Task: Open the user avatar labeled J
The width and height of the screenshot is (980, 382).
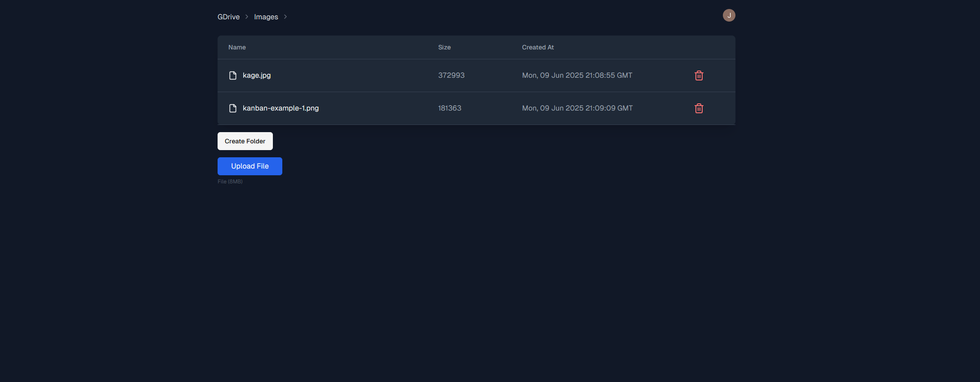Action: click(x=729, y=15)
